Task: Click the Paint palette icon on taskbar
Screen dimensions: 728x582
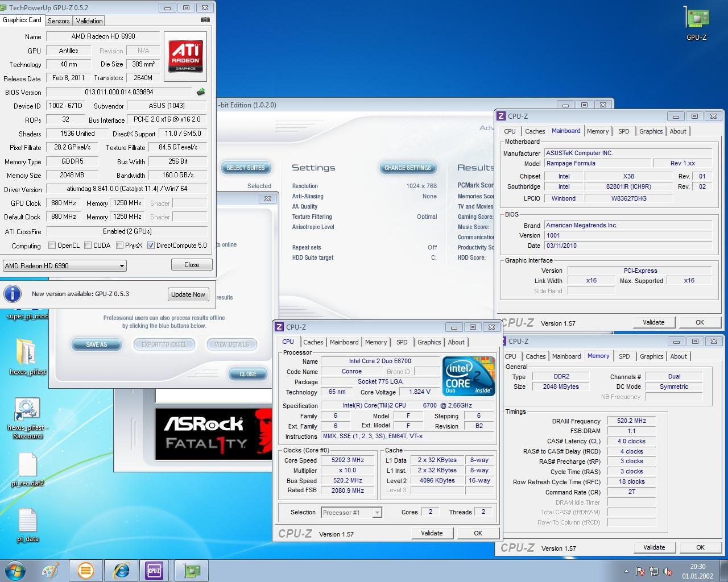Action: click(50, 571)
